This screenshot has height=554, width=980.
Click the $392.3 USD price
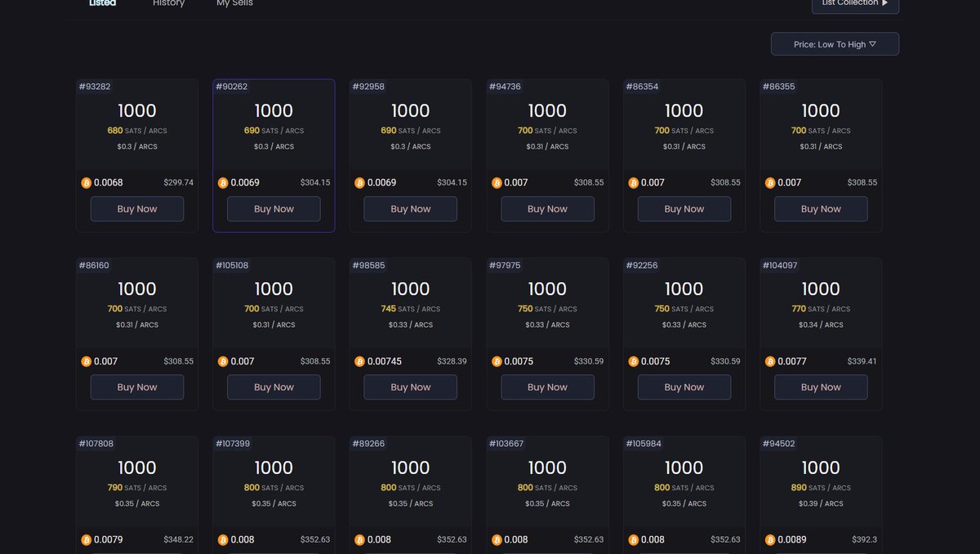click(x=865, y=540)
